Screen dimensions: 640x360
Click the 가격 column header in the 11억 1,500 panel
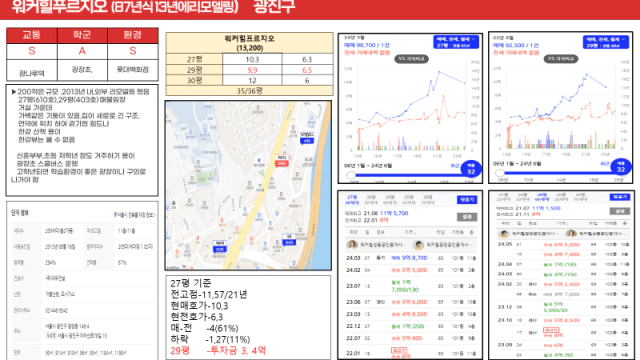pos(562,223)
